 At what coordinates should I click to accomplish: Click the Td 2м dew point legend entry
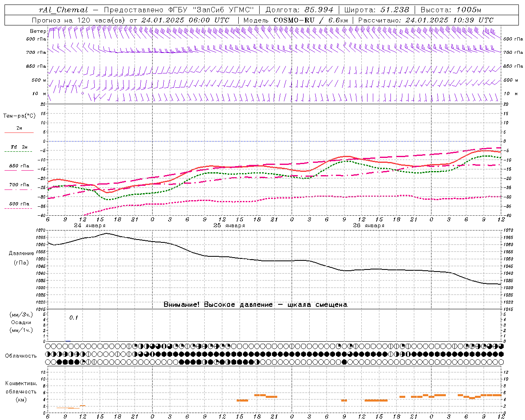click(x=19, y=147)
